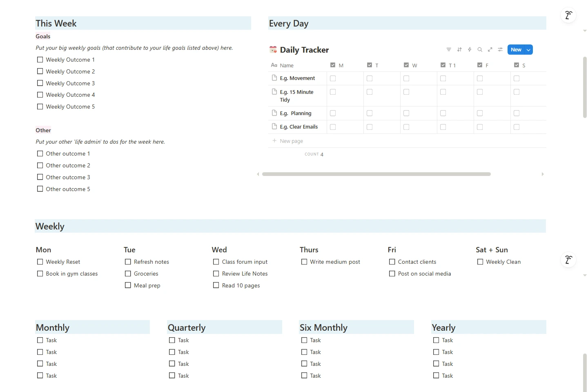Tick the Groceries checkbox under Tue
Viewport: 588px width, 392px height.
(x=128, y=274)
